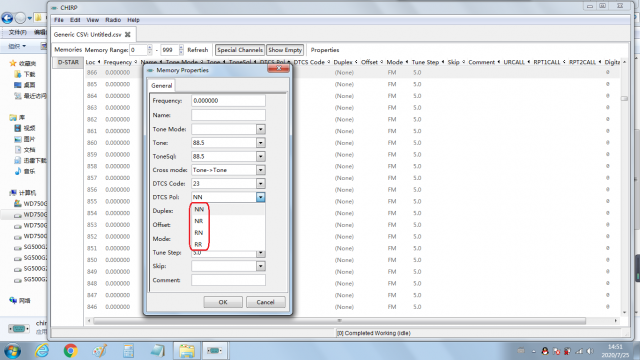Open the network icon in Explorer sidebar
The height and width of the screenshot is (360, 640).
coord(13,300)
